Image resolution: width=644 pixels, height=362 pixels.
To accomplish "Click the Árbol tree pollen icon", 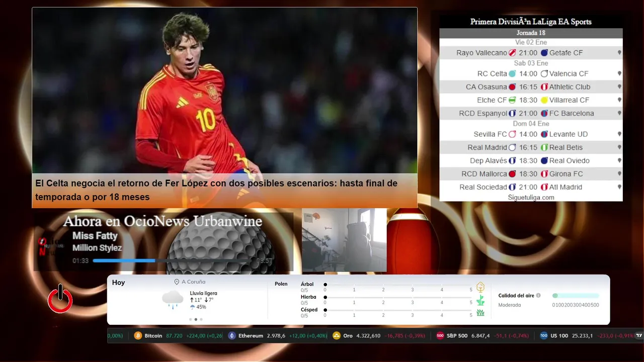I will click(x=480, y=287).
